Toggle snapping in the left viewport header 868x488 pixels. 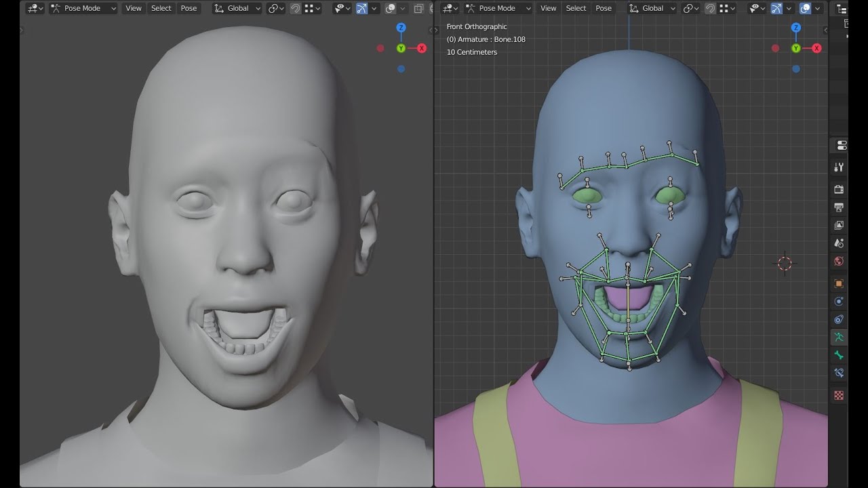(x=295, y=8)
